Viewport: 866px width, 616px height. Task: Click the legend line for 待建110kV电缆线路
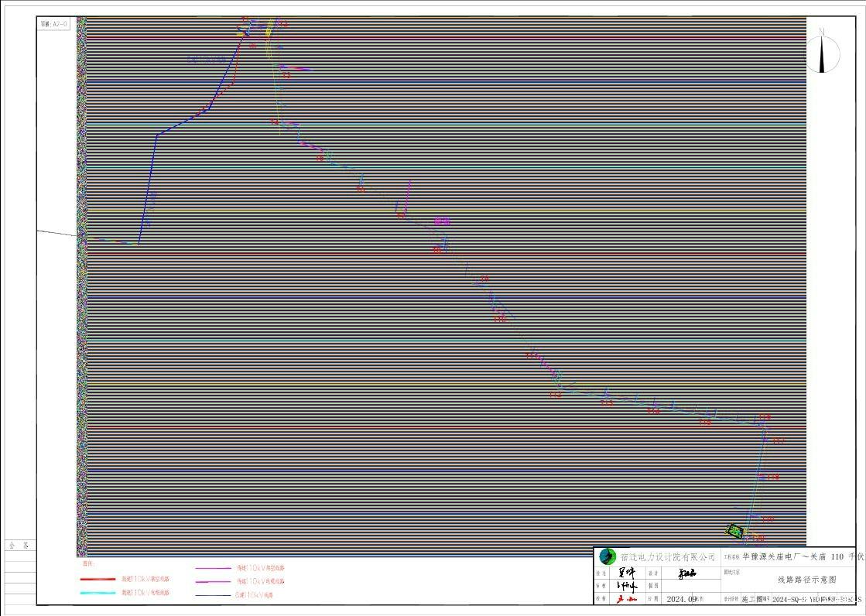point(213,582)
